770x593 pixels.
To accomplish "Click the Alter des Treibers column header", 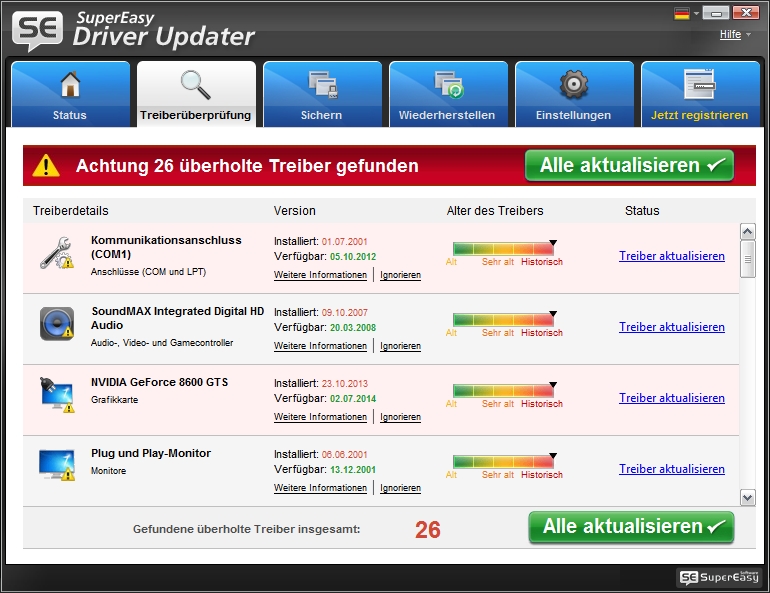I will 495,211.
